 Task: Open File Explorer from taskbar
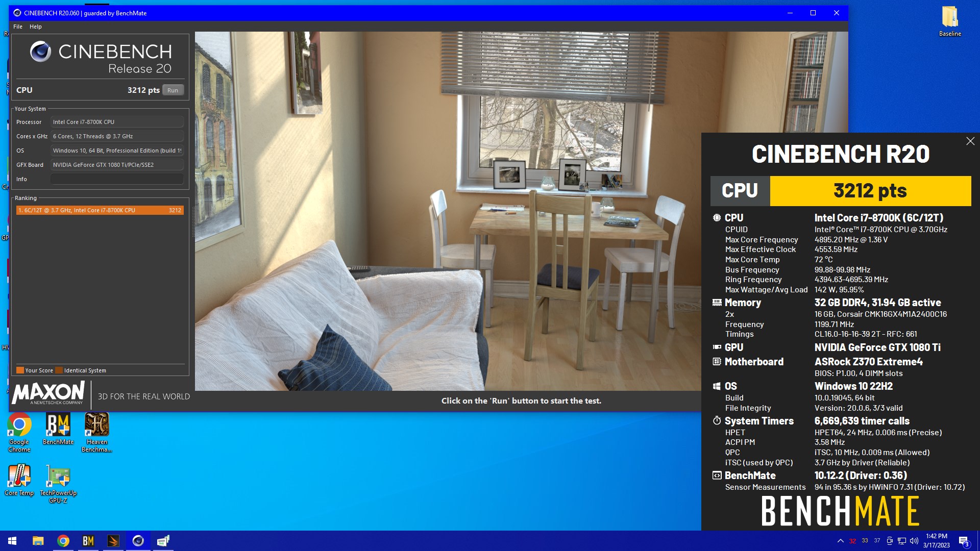pos(38,541)
